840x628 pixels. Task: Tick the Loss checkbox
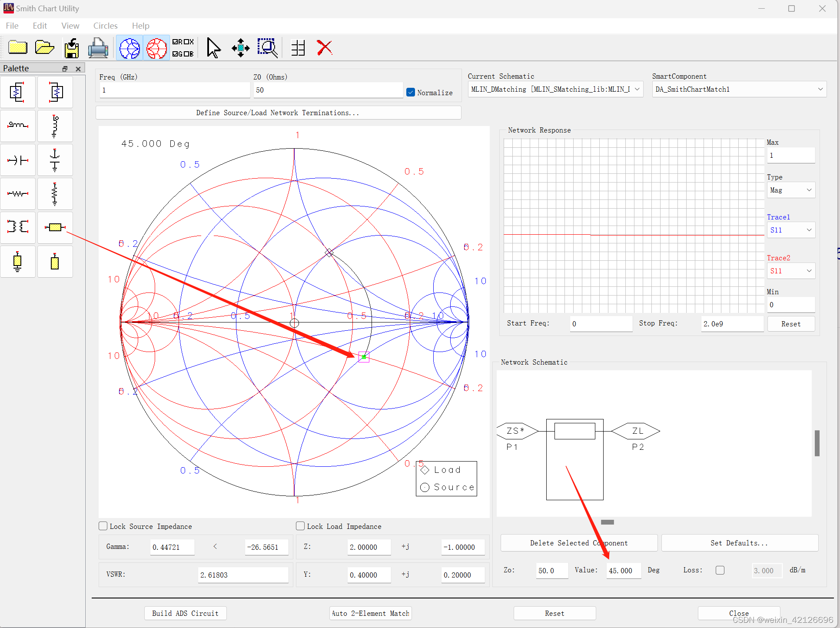pos(720,570)
